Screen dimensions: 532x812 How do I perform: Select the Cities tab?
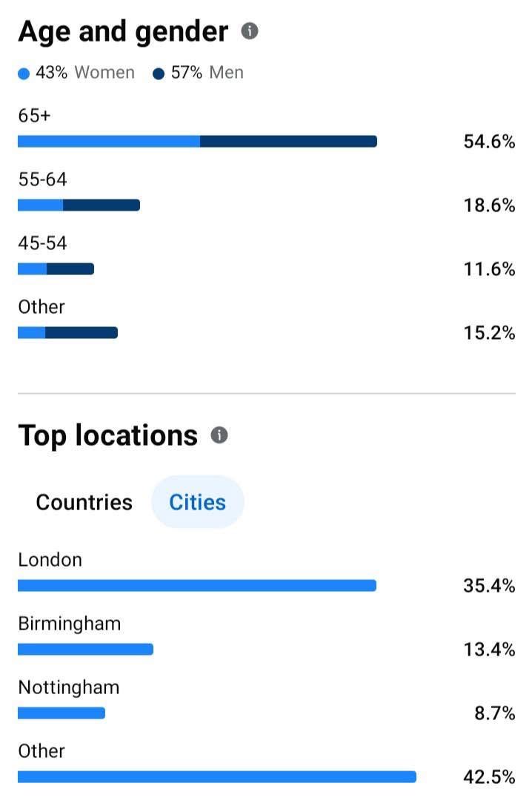point(197,502)
